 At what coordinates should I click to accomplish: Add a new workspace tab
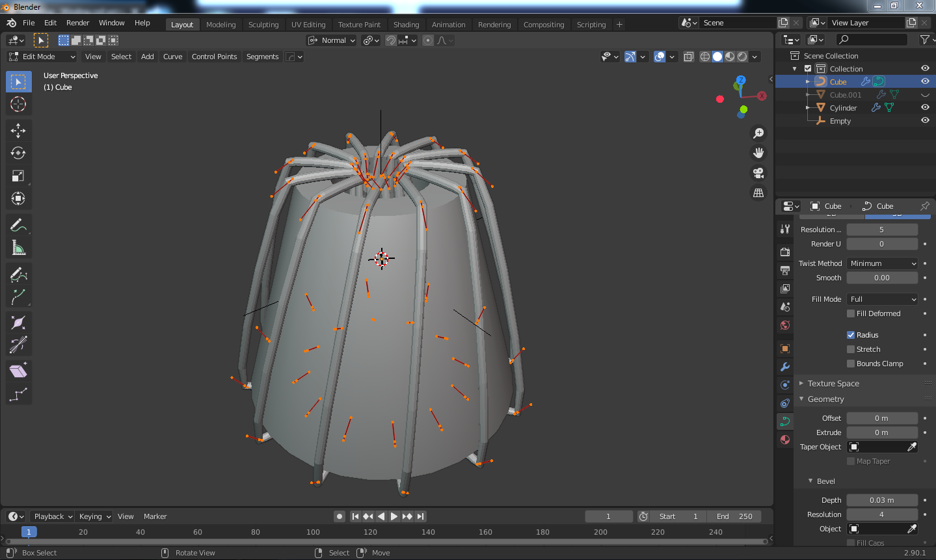619,25
